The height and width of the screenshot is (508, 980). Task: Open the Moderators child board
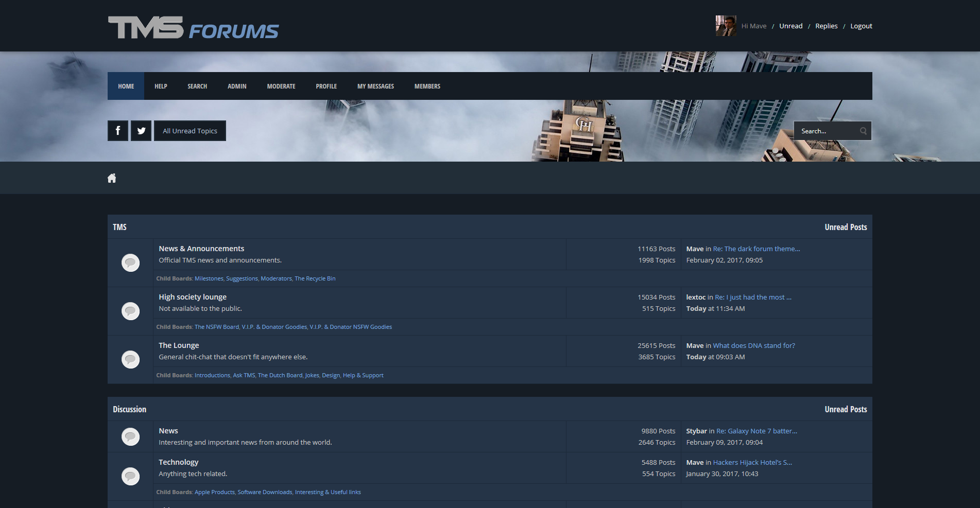click(276, 278)
